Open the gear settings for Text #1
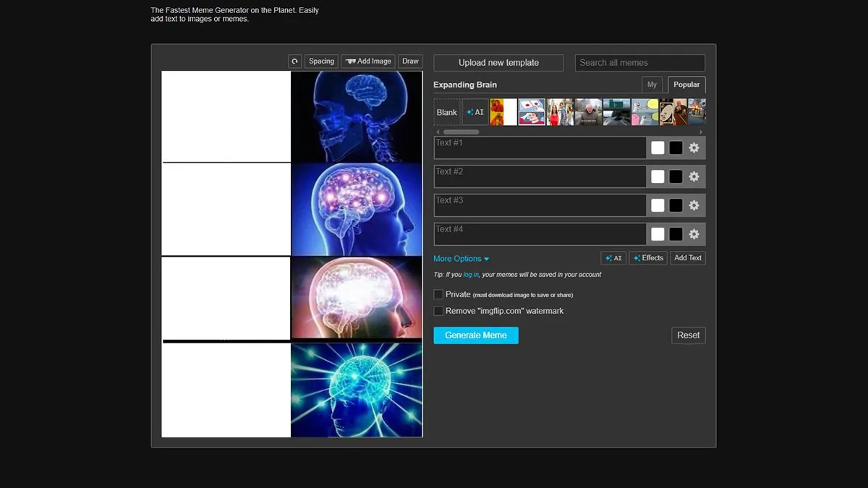868x488 pixels. (x=694, y=147)
